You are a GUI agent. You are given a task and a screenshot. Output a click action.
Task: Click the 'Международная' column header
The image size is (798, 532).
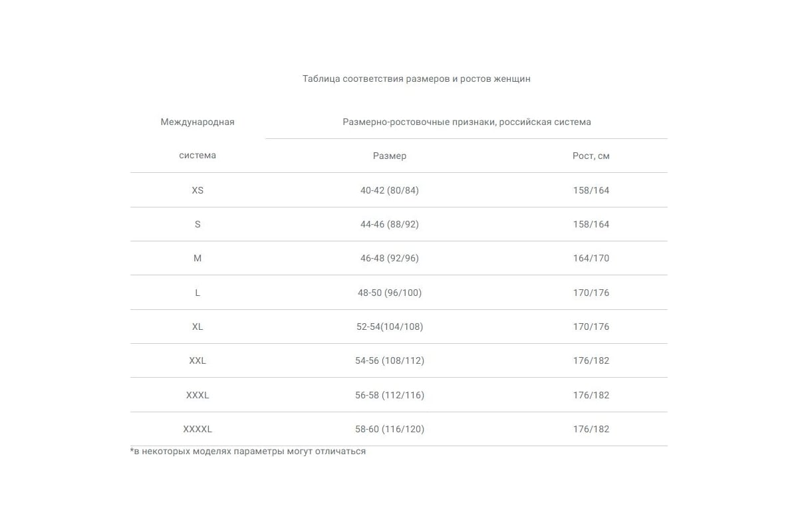[x=198, y=122]
